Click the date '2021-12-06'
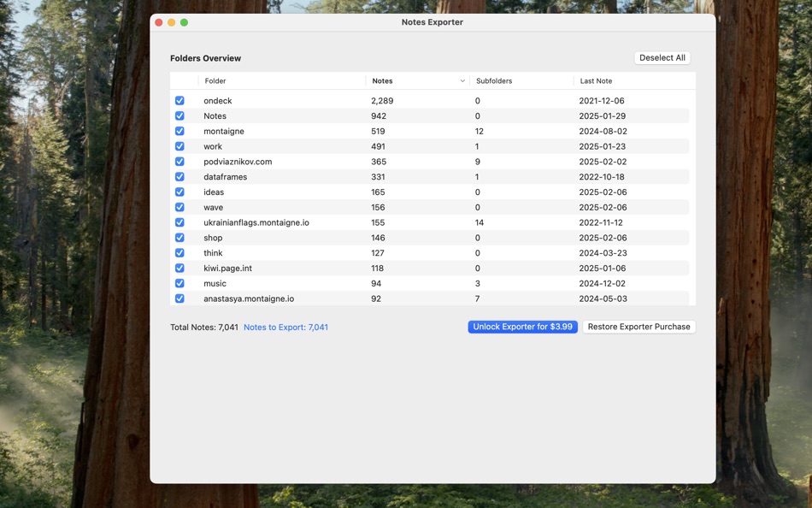This screenshot has height=508, width=812. click(602, 101)
